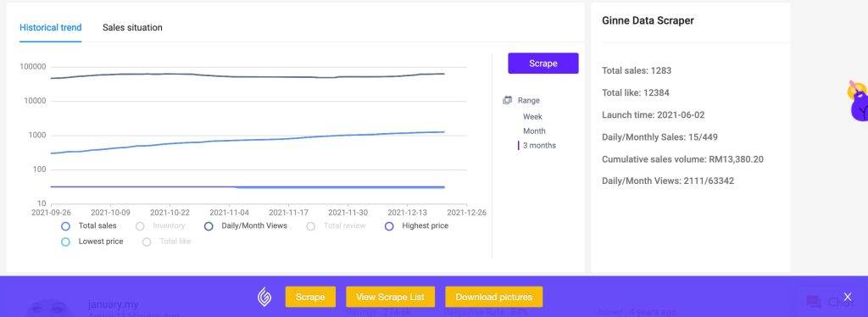This screenshot has height=317, width=868.
Task: Enable Inventory series in legend
Action: (140, 226)
